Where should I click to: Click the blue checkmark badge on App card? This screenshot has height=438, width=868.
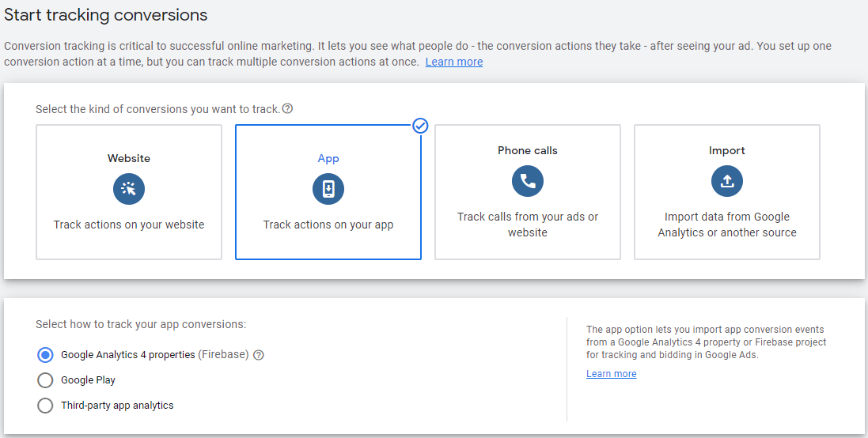pyautogui.click(x=421, y=126)
